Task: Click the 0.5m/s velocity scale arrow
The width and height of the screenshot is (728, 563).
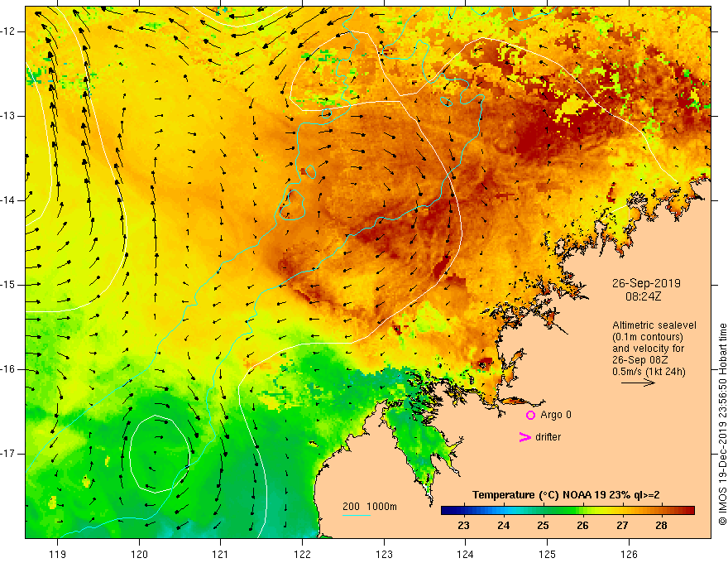Action: [638, 383]
